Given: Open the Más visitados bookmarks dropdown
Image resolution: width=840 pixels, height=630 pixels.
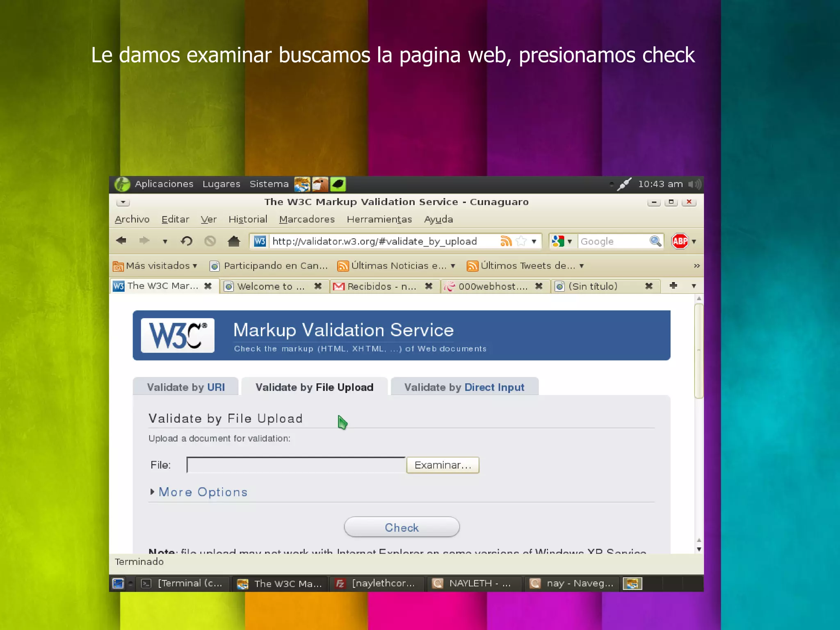Looking at the screenshot, I should coord(155,266).
